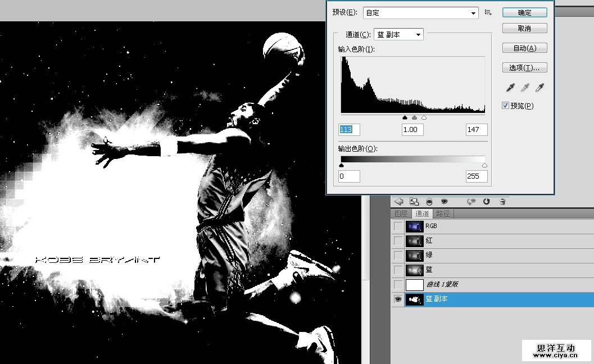The height and width of the screenshot is (364, 594).
Task: Click the back arrow in adjustments panel
Action: point(399,201)
